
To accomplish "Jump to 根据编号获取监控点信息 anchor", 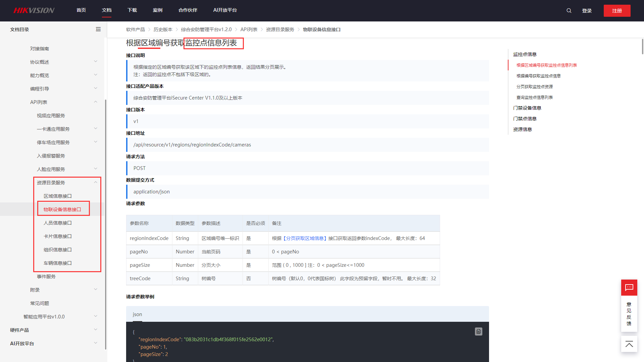I will (x=538, y=76).
